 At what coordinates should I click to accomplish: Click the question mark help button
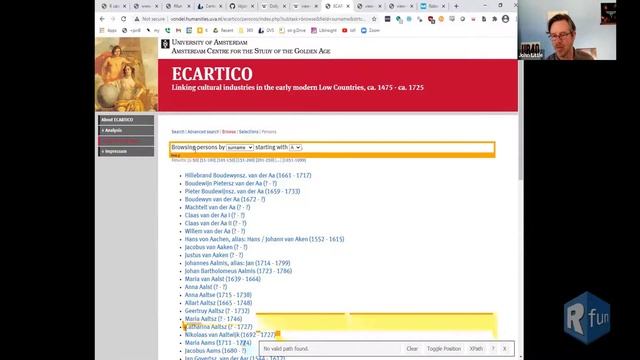493,349
